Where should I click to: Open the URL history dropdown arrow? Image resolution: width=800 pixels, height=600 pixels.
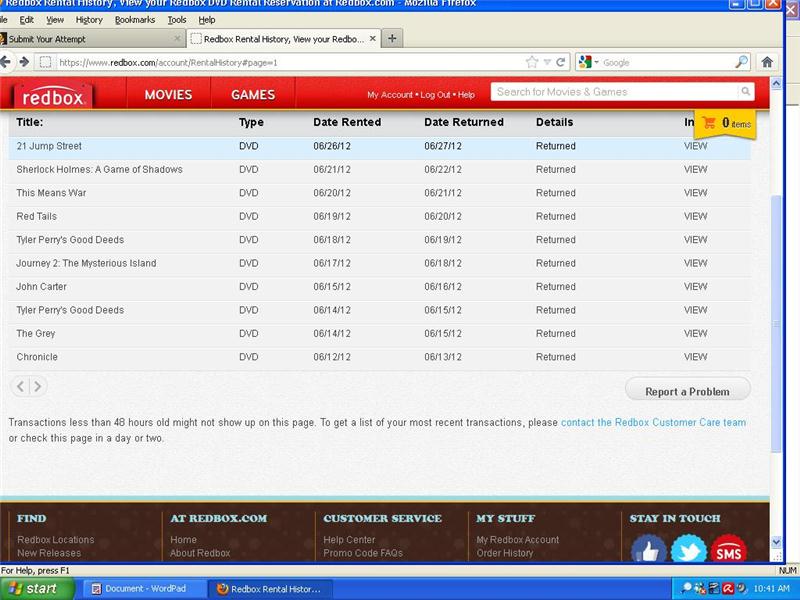click(547, 62)
